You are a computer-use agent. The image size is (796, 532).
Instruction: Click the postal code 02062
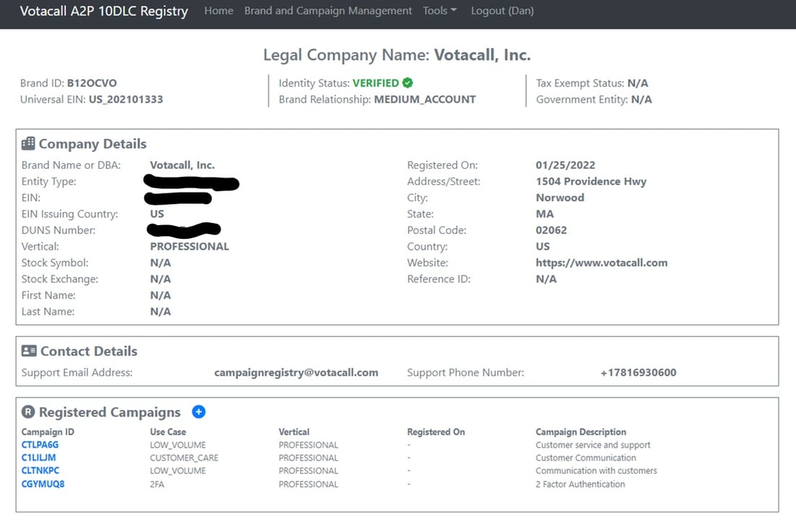pos(551,230)
